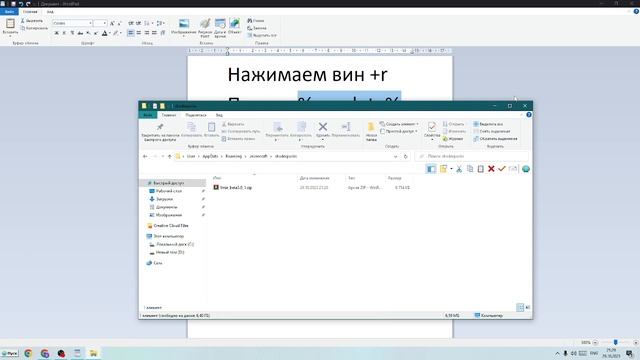Viewport: 640px width, 360px height.
Task: Click Pin to Quick access icon
Action: [160, 127]
